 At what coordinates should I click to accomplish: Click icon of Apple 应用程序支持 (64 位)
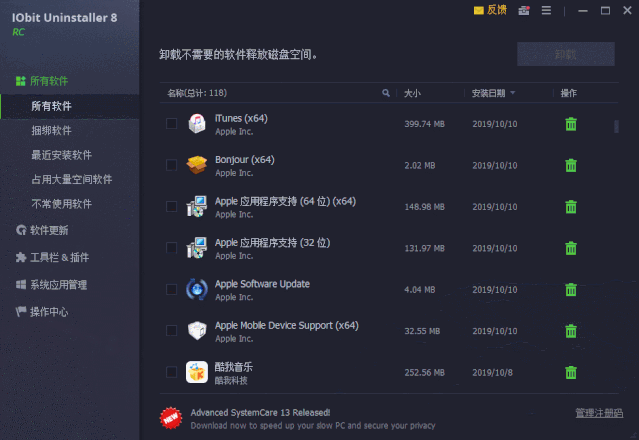197,207
